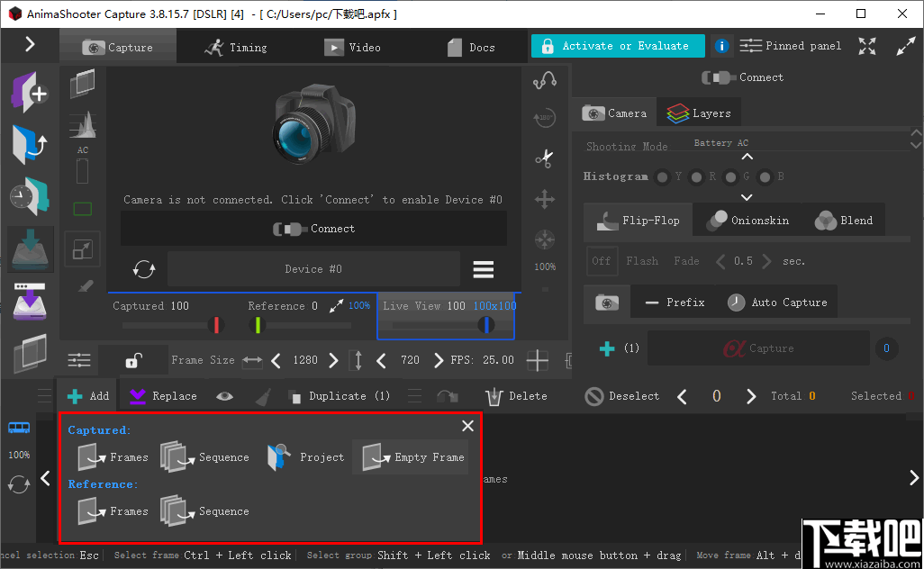Image resolution: width=924 pixels, height=569 pixels.
Task: Open recent projects clock-folder icon
Action: click(x=30, y=195)
